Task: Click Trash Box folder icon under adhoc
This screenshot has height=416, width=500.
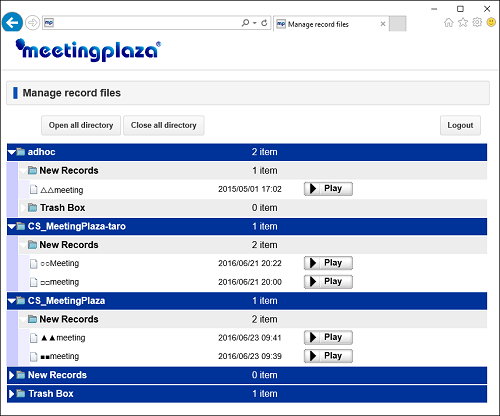Action: [x=32, y=208]
